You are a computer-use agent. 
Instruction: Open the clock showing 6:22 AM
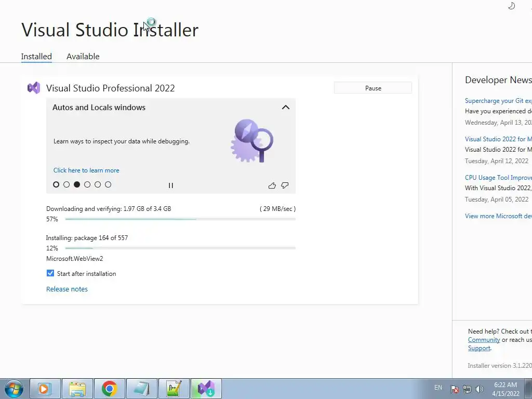point(506,389)
